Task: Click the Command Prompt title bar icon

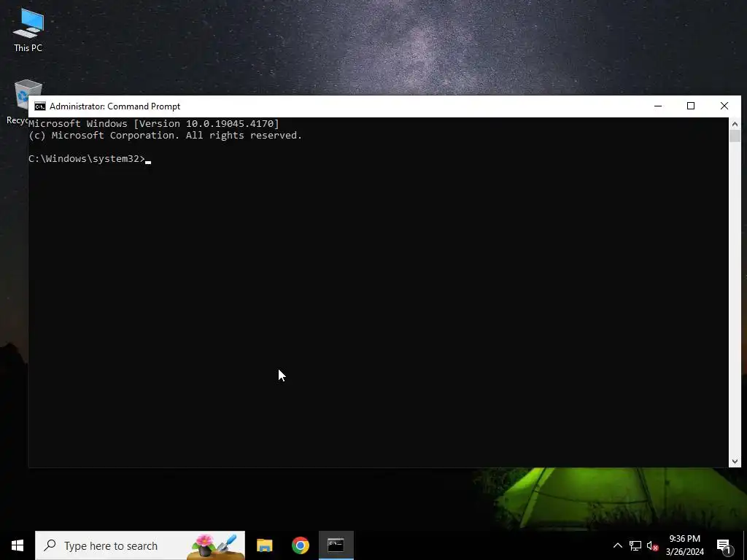Action: (x=40, y=106)
